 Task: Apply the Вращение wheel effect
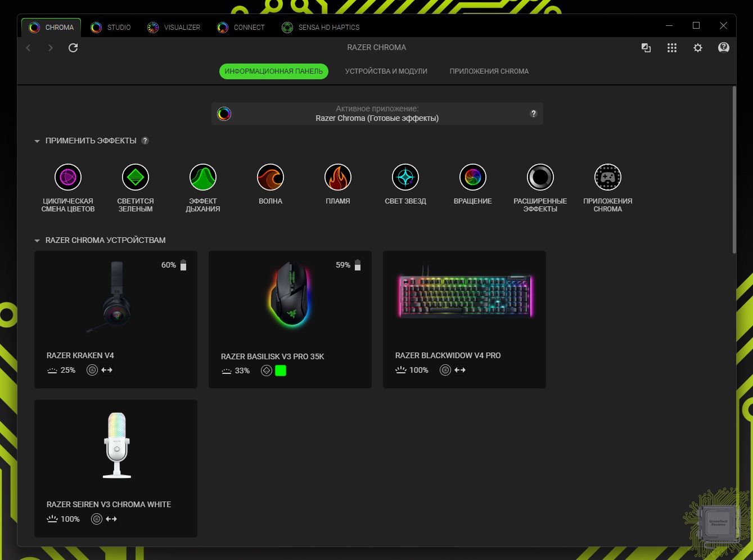(473, 178)
